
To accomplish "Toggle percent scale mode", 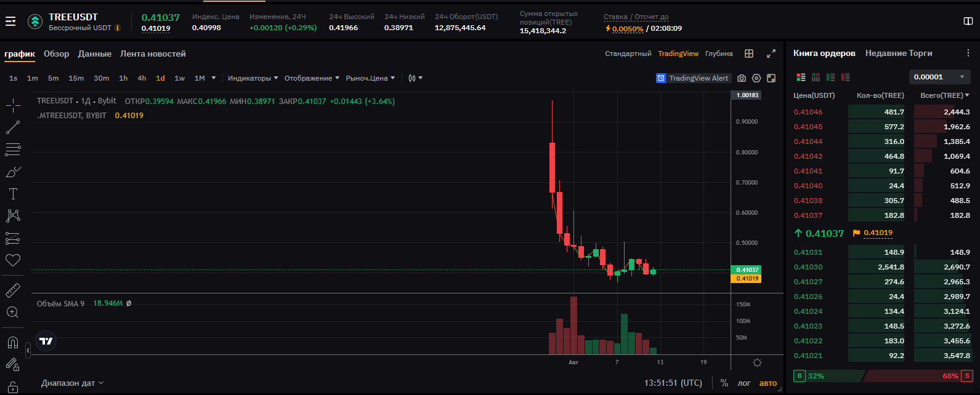I will point(724,383).
